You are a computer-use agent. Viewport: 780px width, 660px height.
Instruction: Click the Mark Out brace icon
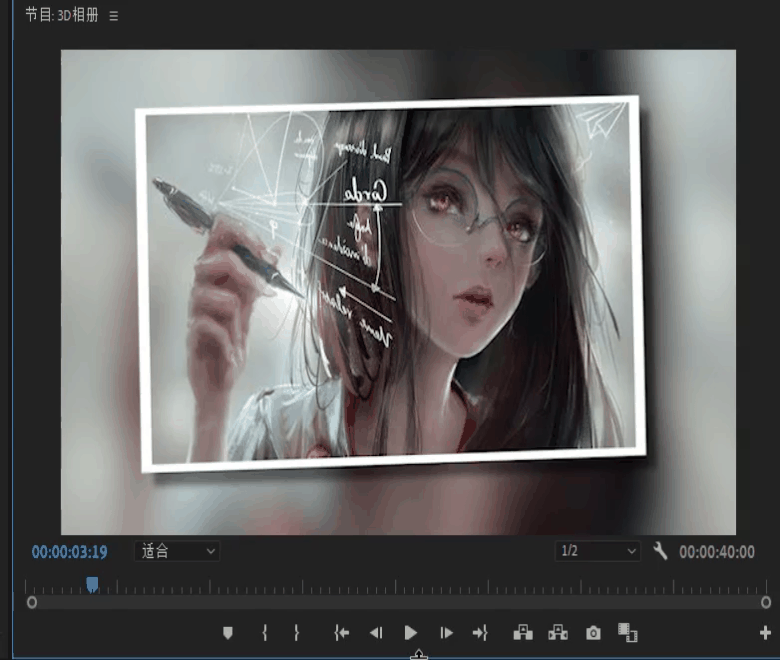click(296, 633)
